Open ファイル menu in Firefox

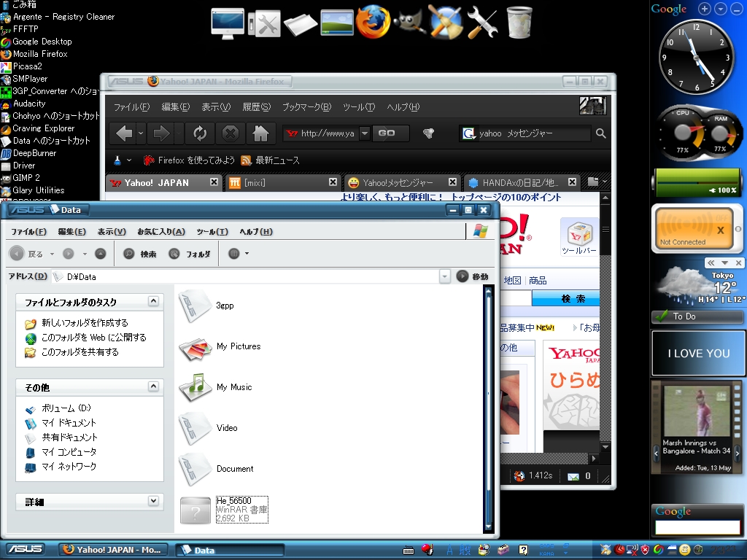pyautogui.click(x=131, y=107)
